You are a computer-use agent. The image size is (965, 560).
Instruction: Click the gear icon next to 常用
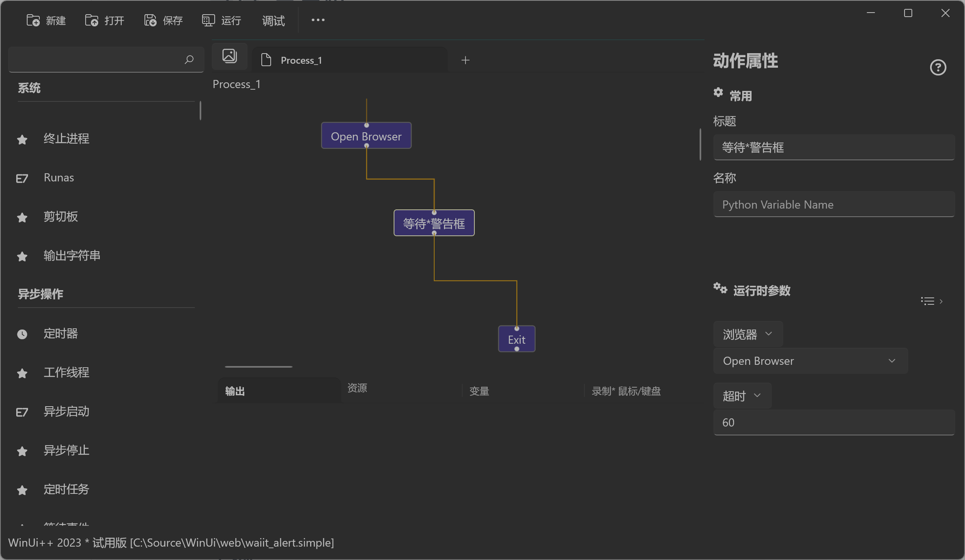(718, 93)
